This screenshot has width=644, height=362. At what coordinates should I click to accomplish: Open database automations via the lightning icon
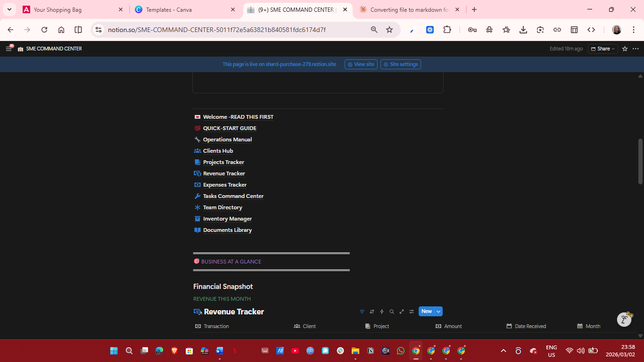(x=382, y=311)
